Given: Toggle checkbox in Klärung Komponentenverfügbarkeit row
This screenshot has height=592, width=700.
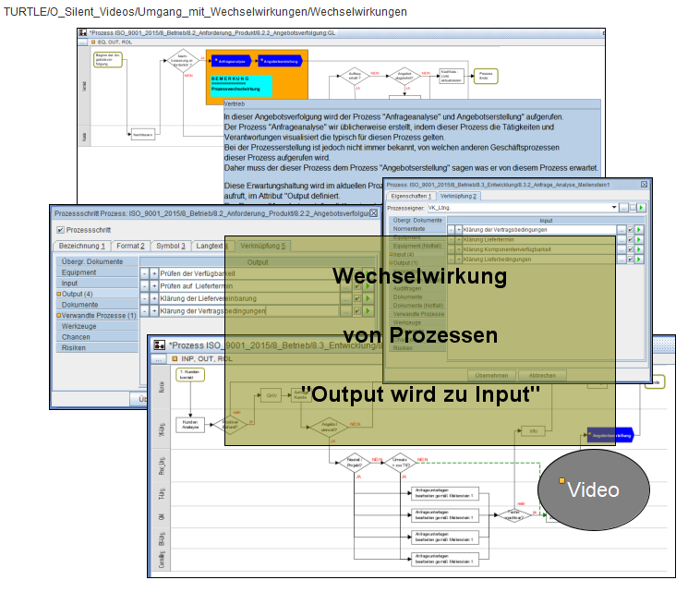Looking at the screenshot, I should coord(631,249).
